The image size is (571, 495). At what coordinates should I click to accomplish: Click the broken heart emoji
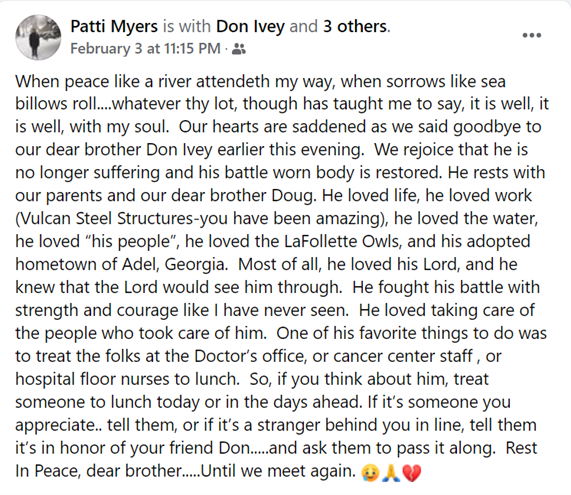[x=412, y=473]
